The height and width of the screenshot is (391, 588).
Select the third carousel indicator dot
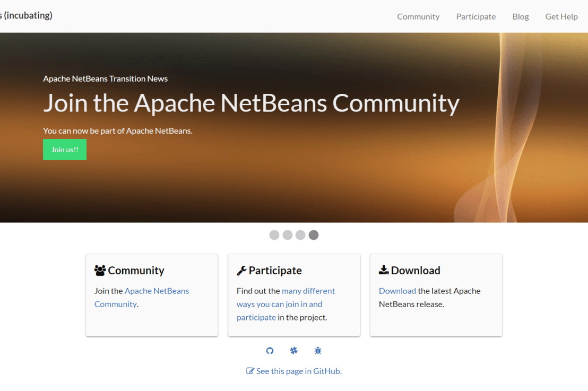click(x=300, y=234)
